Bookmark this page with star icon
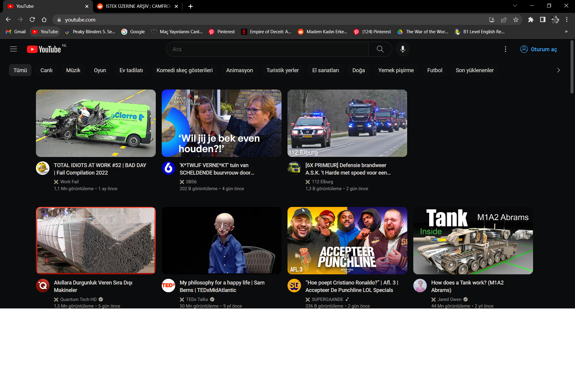575x392 pixels. (x=516, y=20)
